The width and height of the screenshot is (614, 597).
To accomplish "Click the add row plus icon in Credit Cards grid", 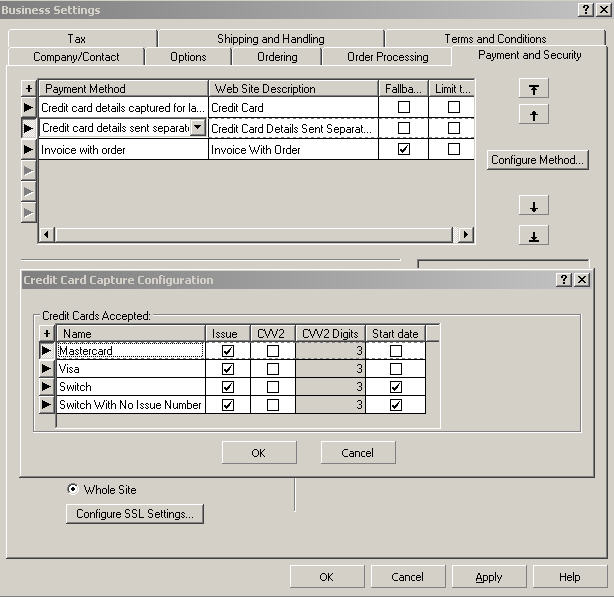I will click(x=46, y=333).
